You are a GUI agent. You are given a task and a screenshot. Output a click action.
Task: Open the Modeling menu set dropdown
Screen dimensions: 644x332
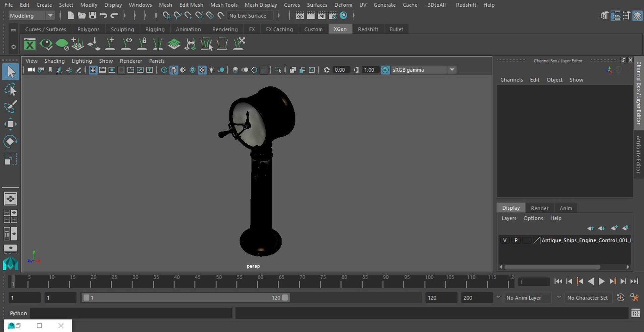31,15
